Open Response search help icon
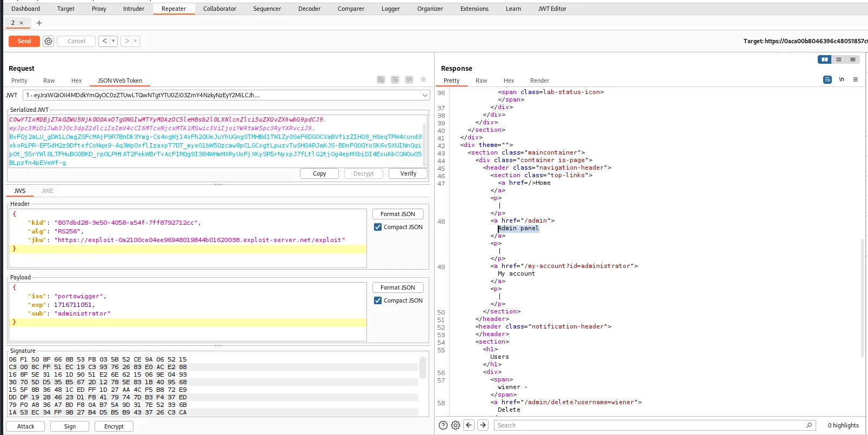Screen dimensions: 868x435 [x=443, y=425]
